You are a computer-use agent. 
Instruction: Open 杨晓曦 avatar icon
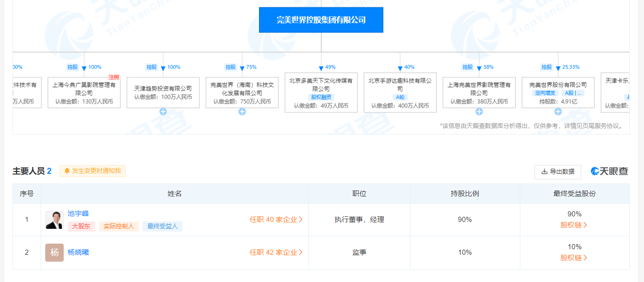(x=54, y=252)
